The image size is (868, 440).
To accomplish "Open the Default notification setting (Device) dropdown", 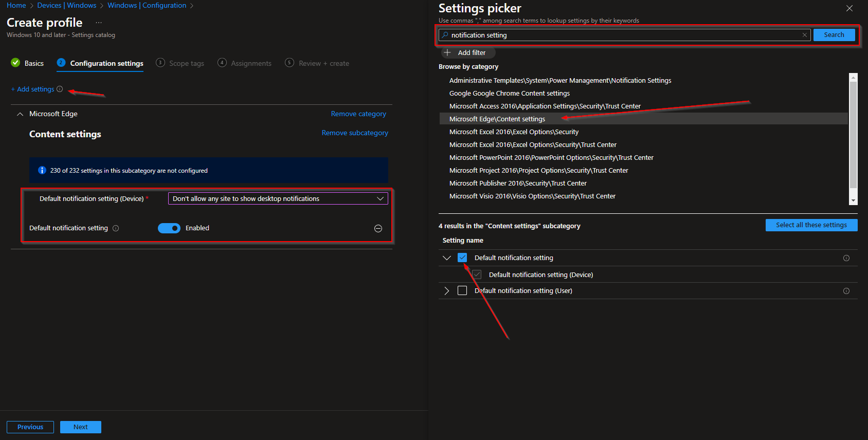I will [278, 198].
